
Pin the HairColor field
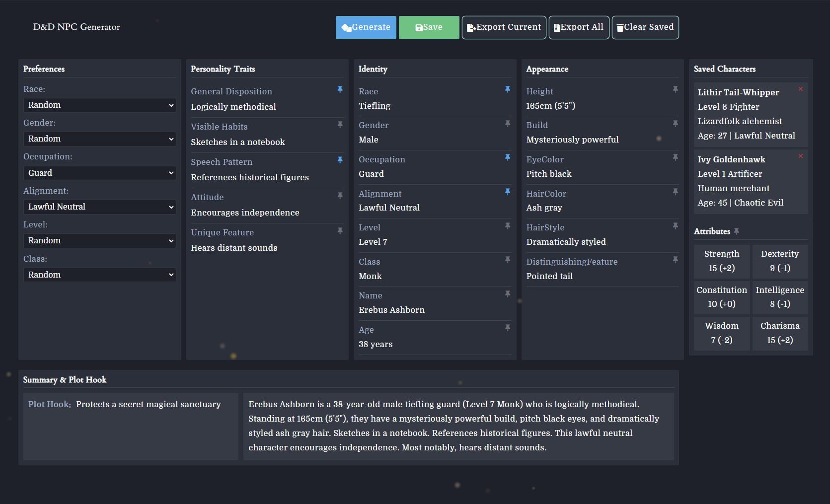676,192
